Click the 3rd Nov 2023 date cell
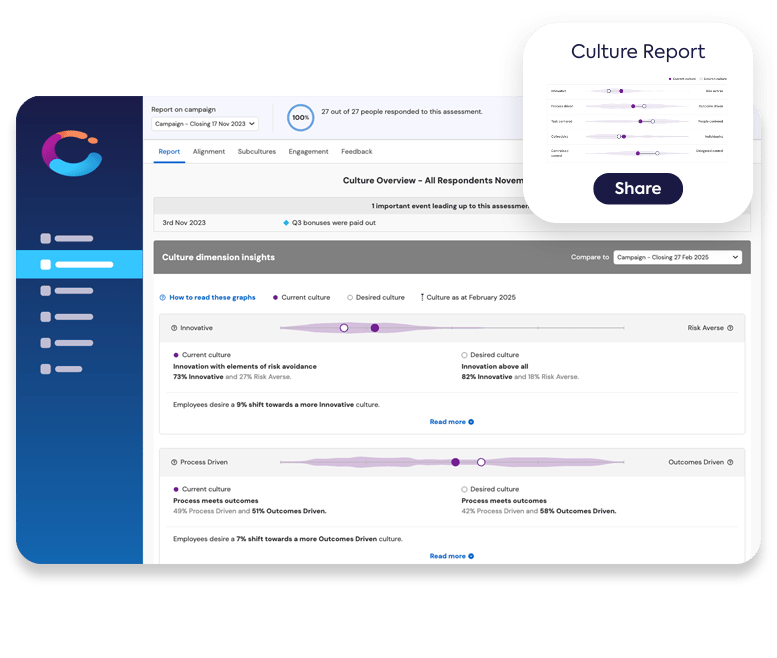 (x=184, y=223)
